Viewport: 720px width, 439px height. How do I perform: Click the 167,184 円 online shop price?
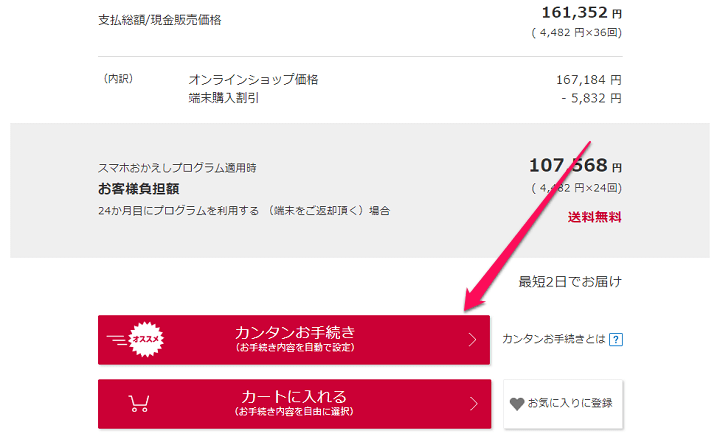point(589,80)
